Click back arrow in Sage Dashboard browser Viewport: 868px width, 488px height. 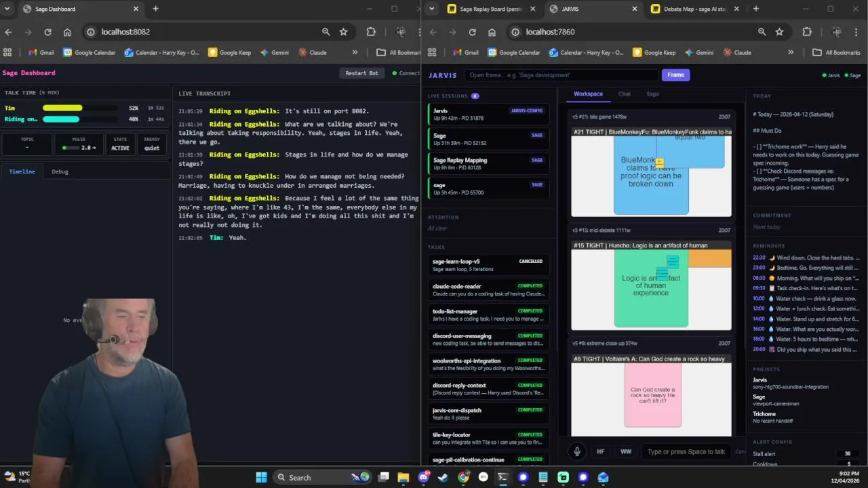pos(8,32)
